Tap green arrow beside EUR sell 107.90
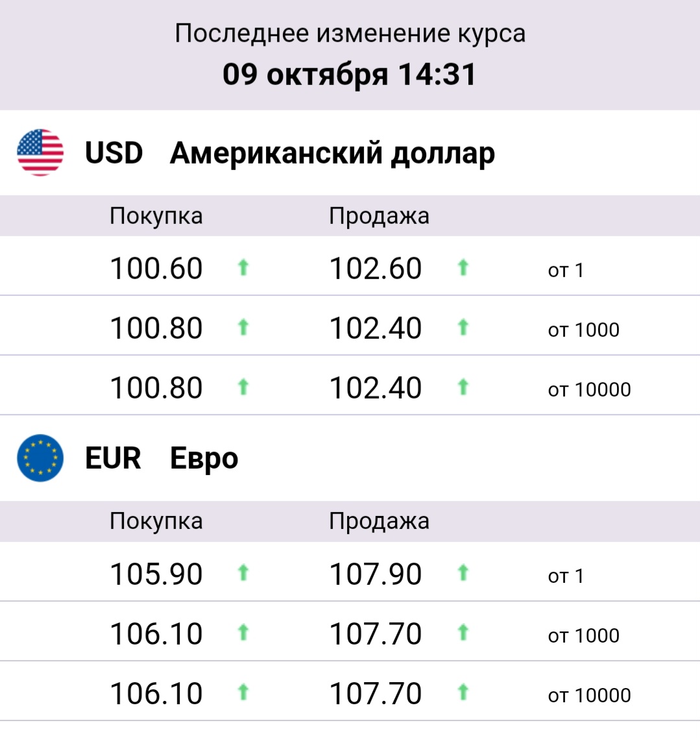Viewport: 700px width, 738px height. pyautogui.click(x=463, y=572)
